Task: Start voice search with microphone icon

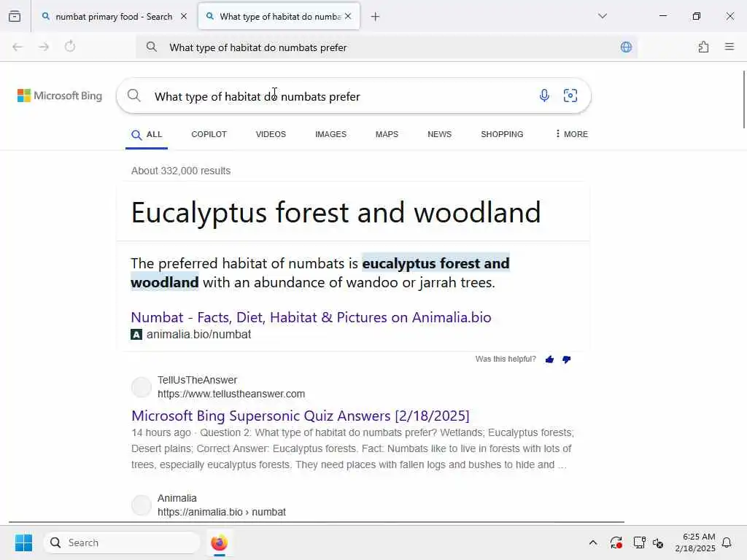Action: click(544, 96)
